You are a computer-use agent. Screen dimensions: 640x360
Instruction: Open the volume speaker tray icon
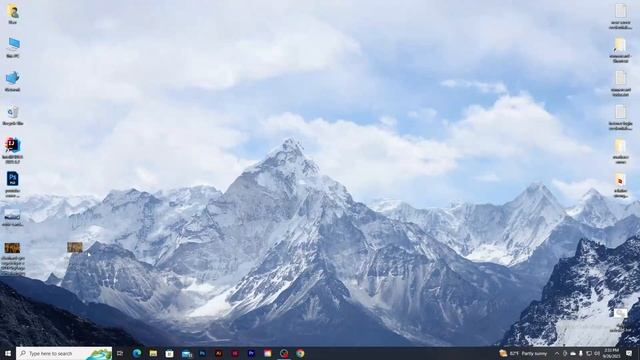(597, 353)
